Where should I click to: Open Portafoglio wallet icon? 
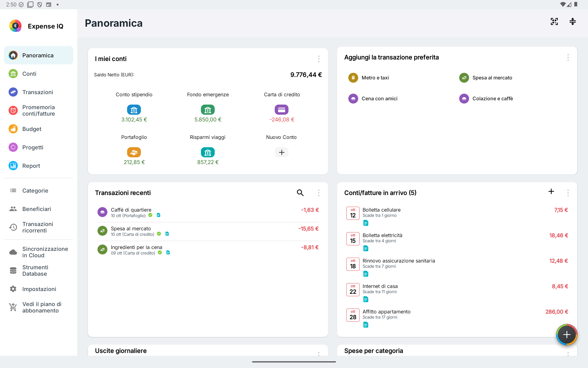coord(134,152)
